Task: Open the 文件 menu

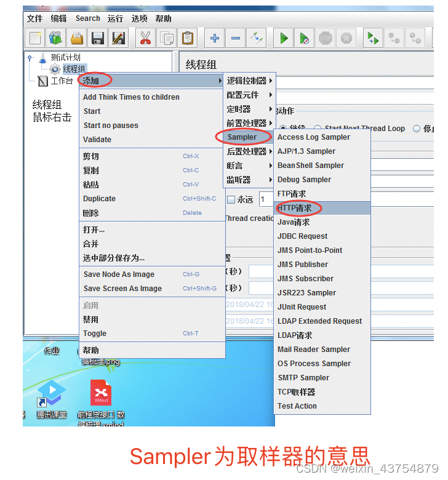Action: click(x=34, y=18)
